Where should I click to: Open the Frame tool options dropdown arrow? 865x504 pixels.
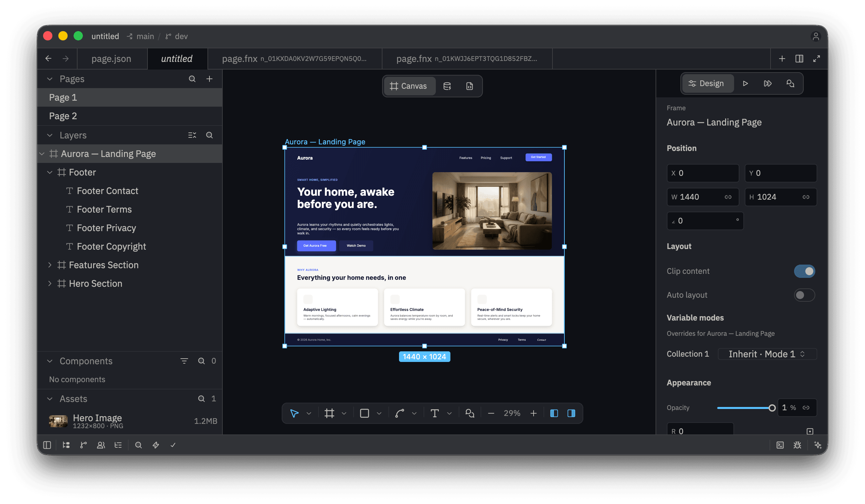point(344,414)
